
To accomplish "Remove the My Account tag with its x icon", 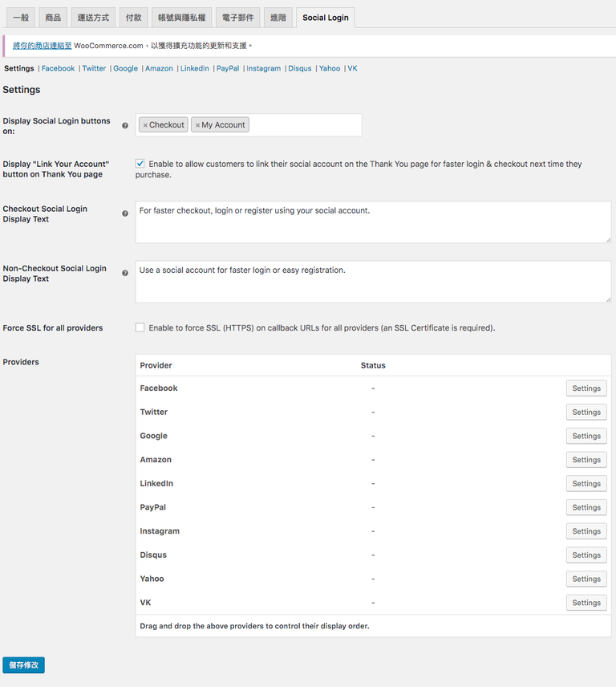I will 197,125.
